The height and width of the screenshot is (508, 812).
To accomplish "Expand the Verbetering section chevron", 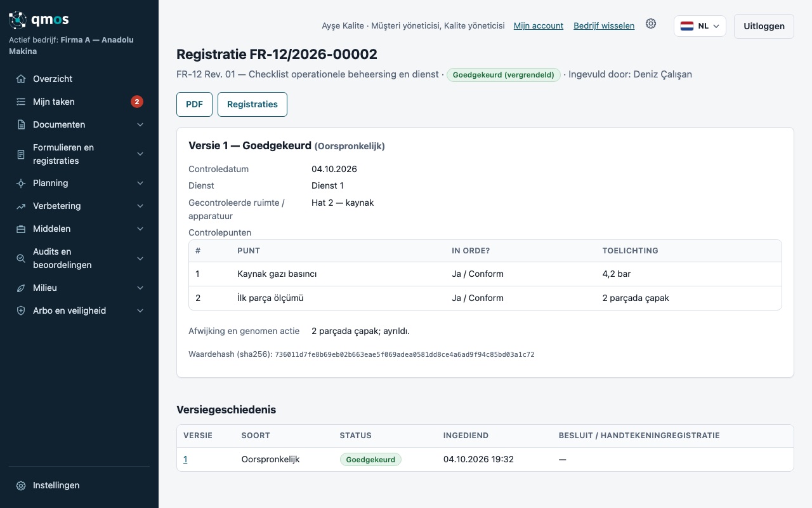I will click(140, 206).
